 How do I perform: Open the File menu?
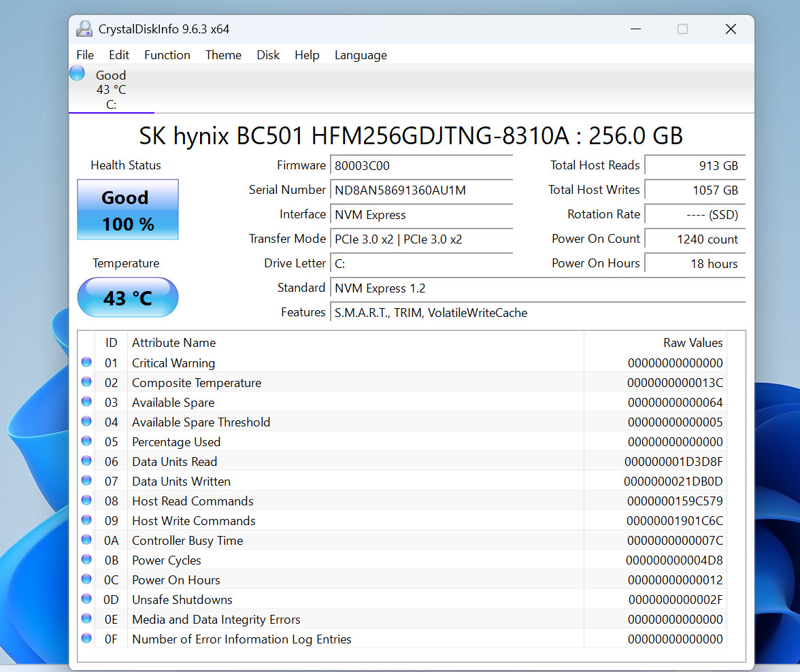[85, 55]
